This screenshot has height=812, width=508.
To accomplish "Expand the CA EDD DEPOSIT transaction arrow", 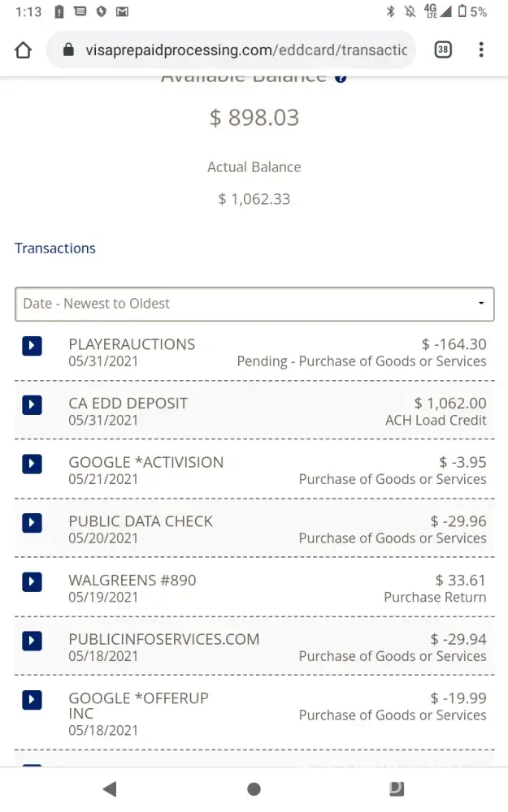I will tap(32, 404).
